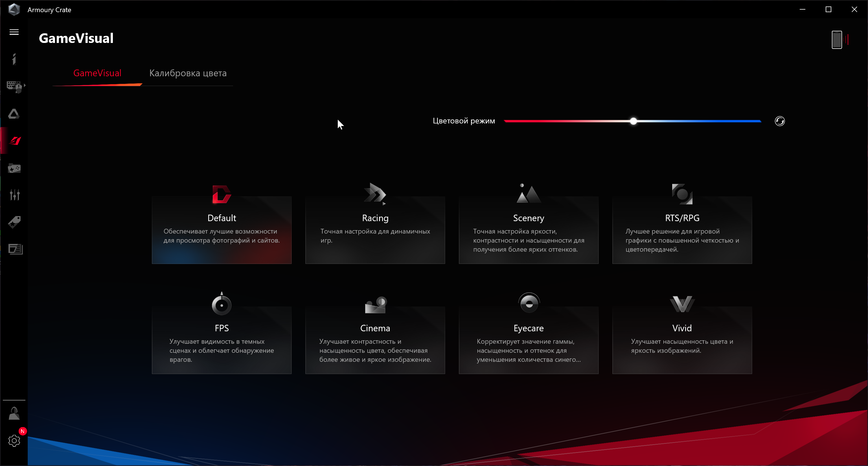This screenshot has width=868, height=466.
Task: Open the user profile icon
Action: coord(14,413)
